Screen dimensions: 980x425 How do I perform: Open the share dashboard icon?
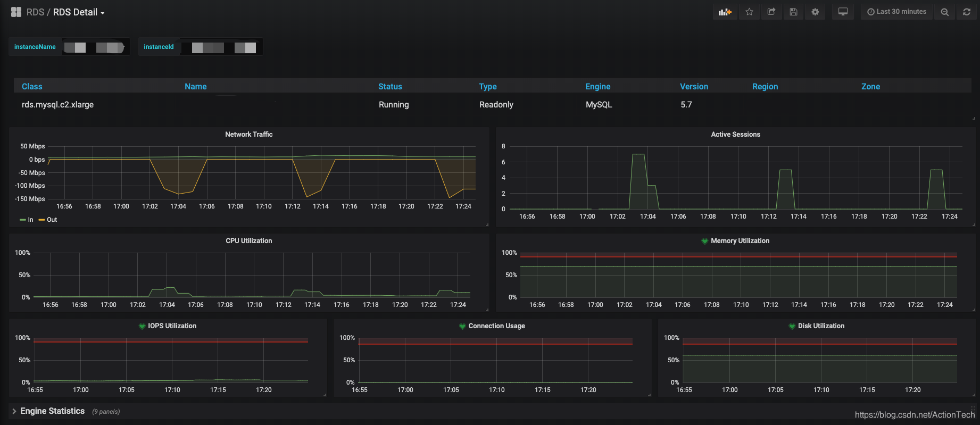point(771,12)
